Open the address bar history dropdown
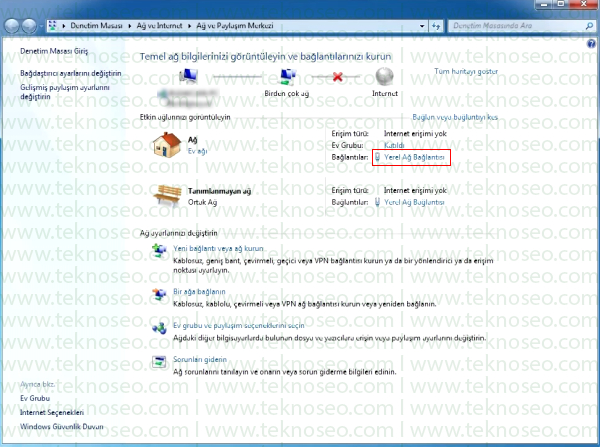This screenshot has width=600, height=447. point(422,26)
